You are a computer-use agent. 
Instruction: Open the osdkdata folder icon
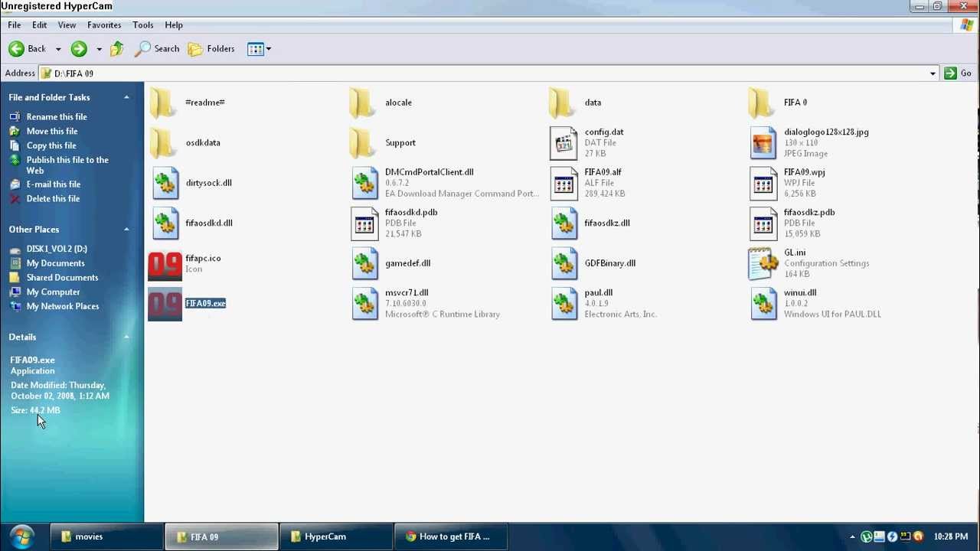pyautogui.click(x=163, y=143)
